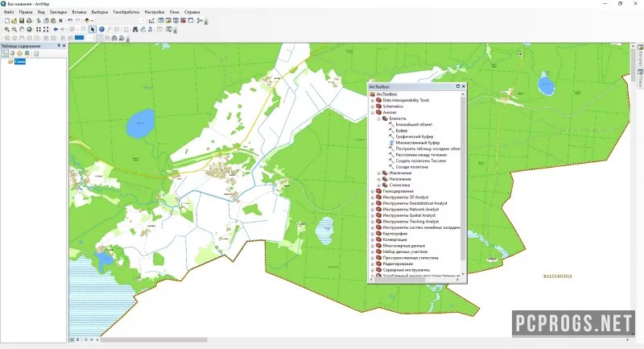Print the current map

(29, 21)
